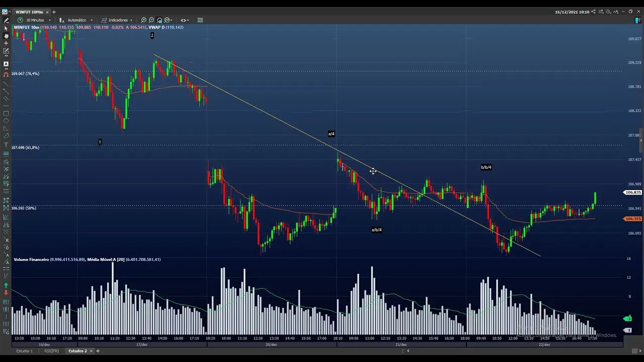Click the a/4 wave label
This screenshot has height=362, width=644.
tap(331, 134)
